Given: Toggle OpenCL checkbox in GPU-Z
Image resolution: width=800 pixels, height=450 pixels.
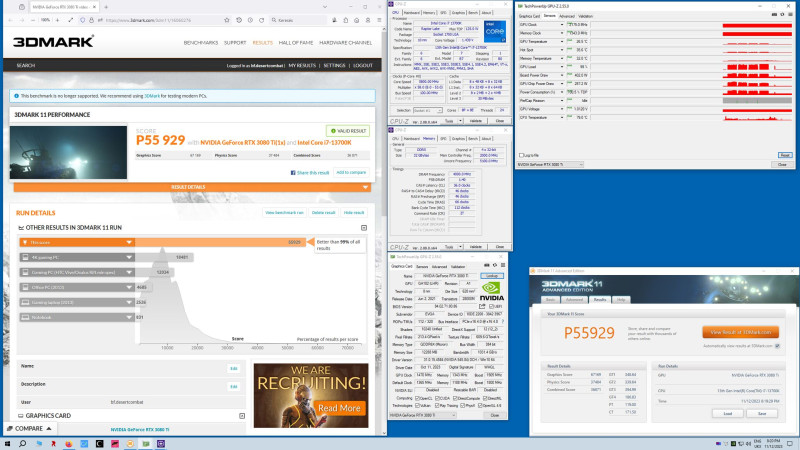Looking at the screenshot, I should (417, 398).
